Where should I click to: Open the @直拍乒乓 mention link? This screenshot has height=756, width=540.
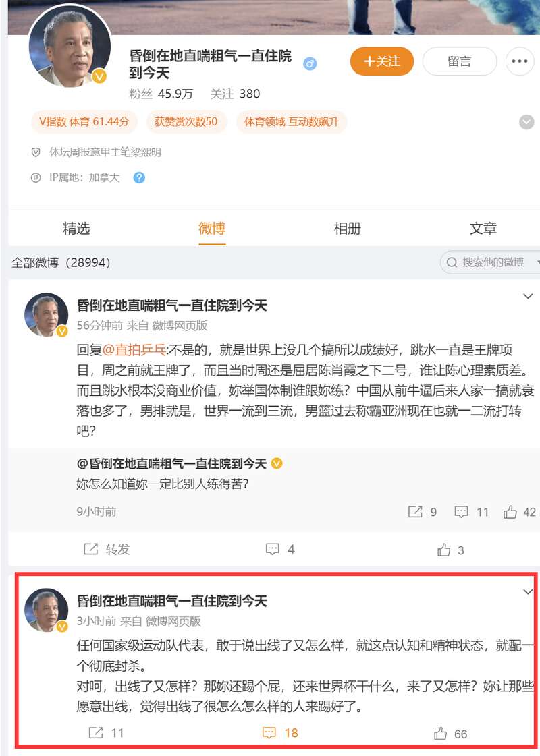pyautogui.click(x=134, y=349)
